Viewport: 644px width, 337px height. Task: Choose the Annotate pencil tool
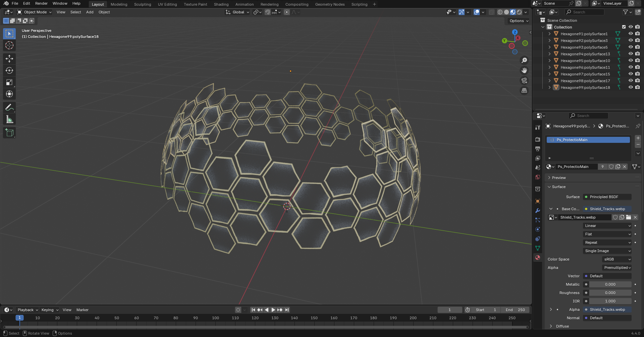tap(9, 107)
